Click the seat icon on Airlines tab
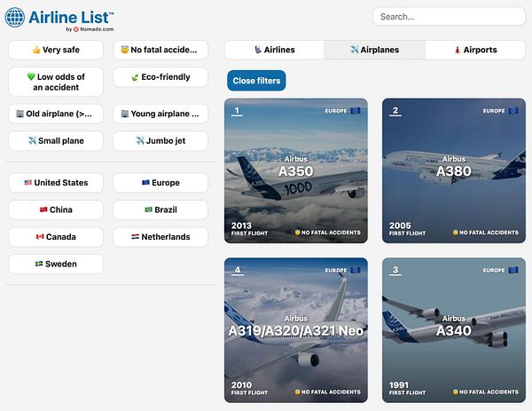This screenshot has width=532, height=411. tap(258, 50)
